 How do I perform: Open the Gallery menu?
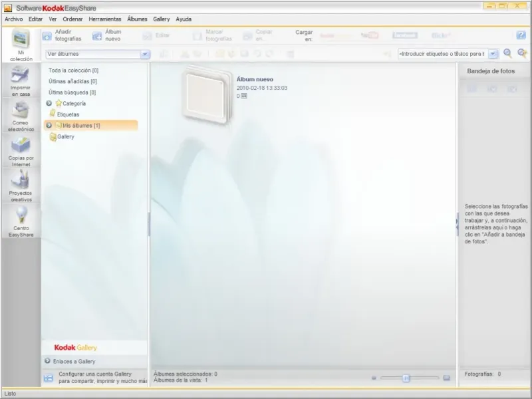(x=161, y=19)
